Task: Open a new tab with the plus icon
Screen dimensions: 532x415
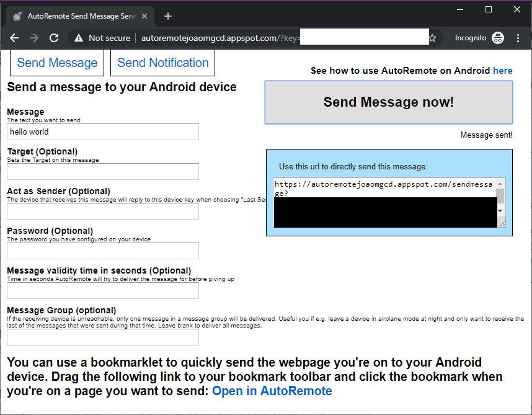Action: click(167, 16)
